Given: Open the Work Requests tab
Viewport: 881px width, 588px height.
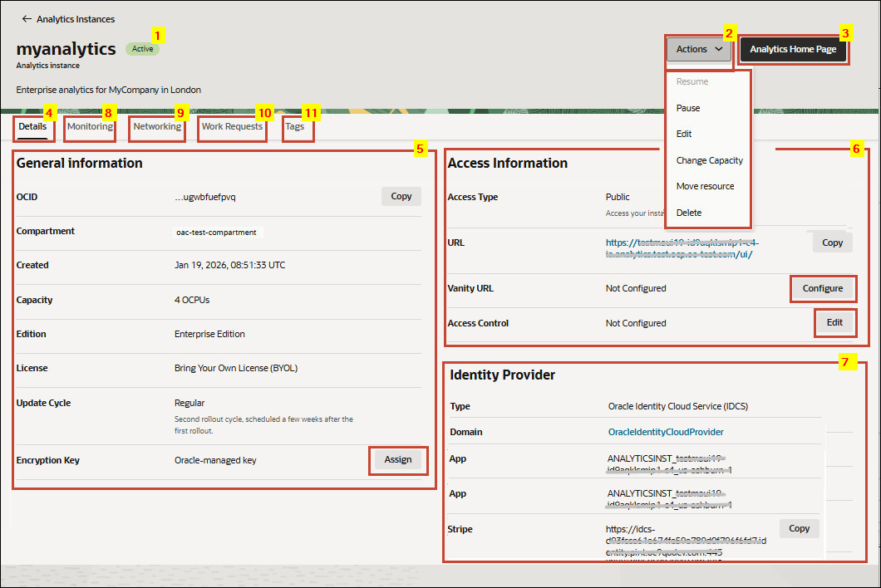Looking at the screenshot, I should tap(231, 127).
